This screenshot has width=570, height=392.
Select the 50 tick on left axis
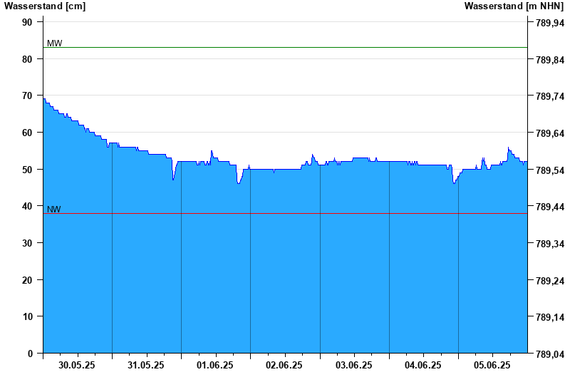[27, 170]
